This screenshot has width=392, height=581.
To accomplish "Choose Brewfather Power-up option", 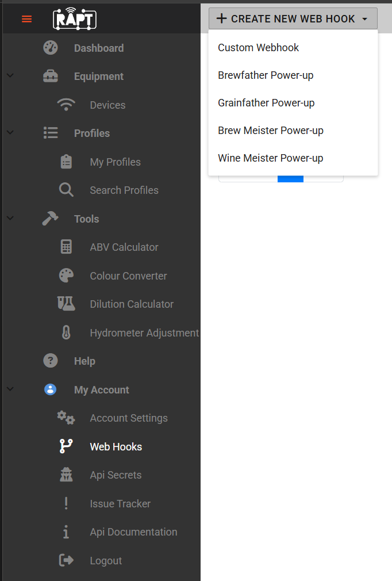I will point(266,75).
